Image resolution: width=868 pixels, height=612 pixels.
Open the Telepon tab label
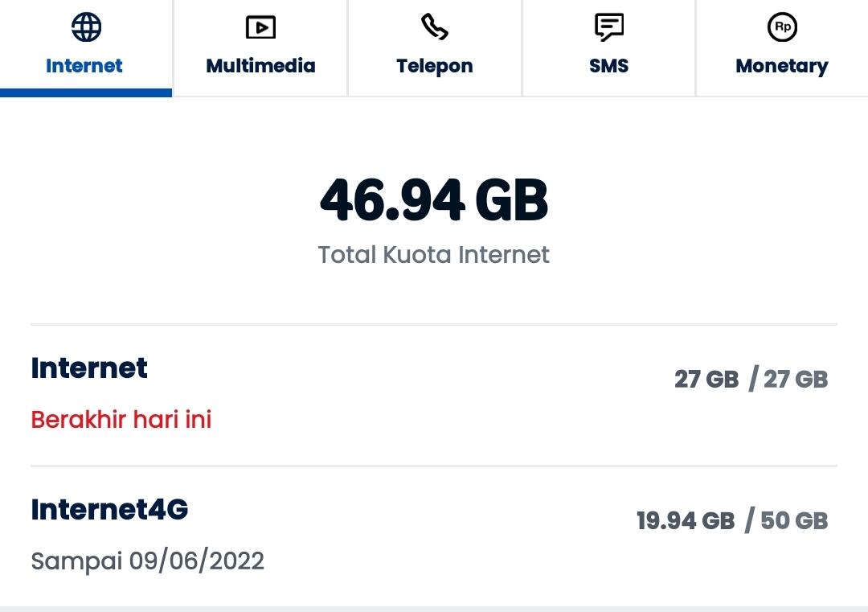pyautogui.click(x=434, y=66)
